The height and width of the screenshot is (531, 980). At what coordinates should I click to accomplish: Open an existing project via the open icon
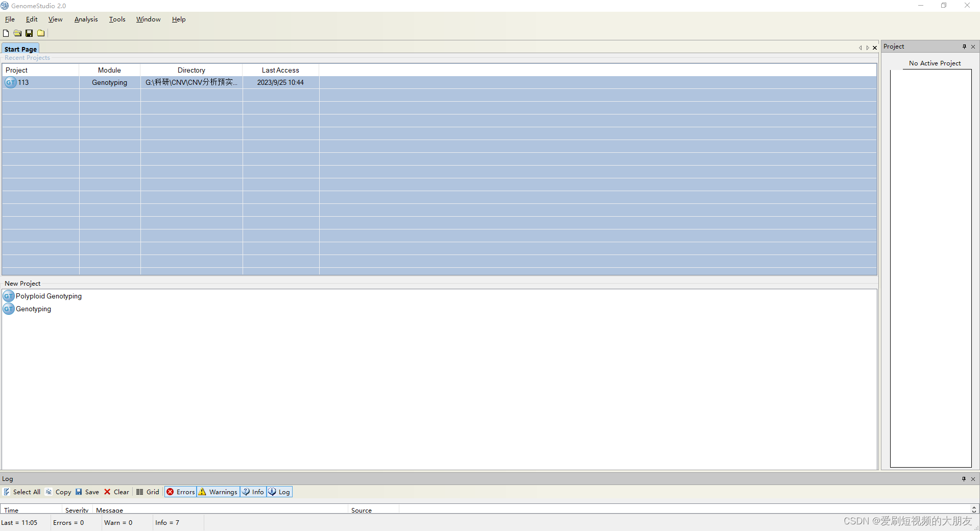pyautogui.click(x=17, y=33)
